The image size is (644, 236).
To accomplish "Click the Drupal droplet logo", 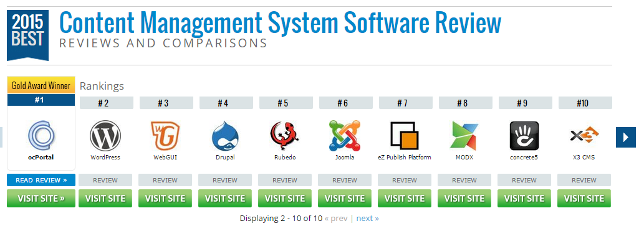I will 225,136.
